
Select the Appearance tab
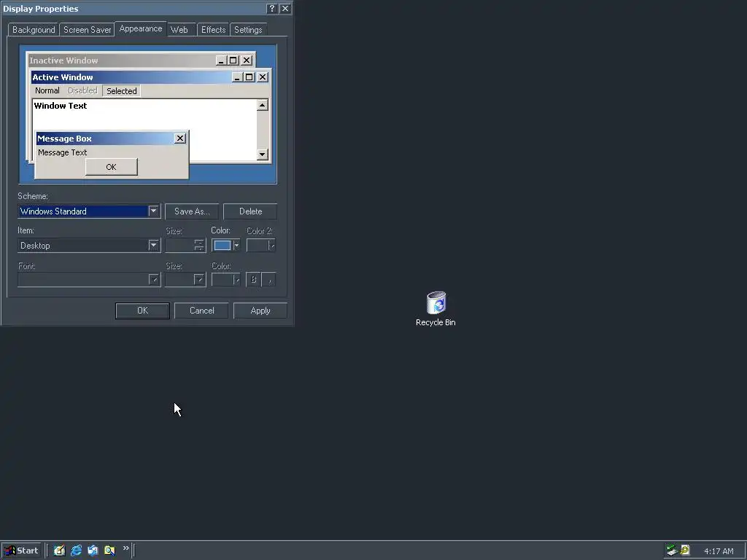click(x=141, y=28)
